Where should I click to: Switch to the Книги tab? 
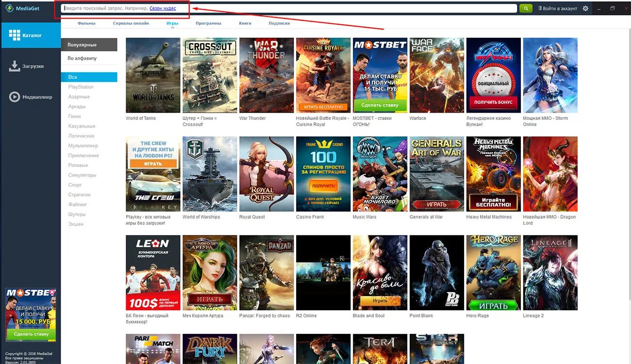click(x=245, y=23)
